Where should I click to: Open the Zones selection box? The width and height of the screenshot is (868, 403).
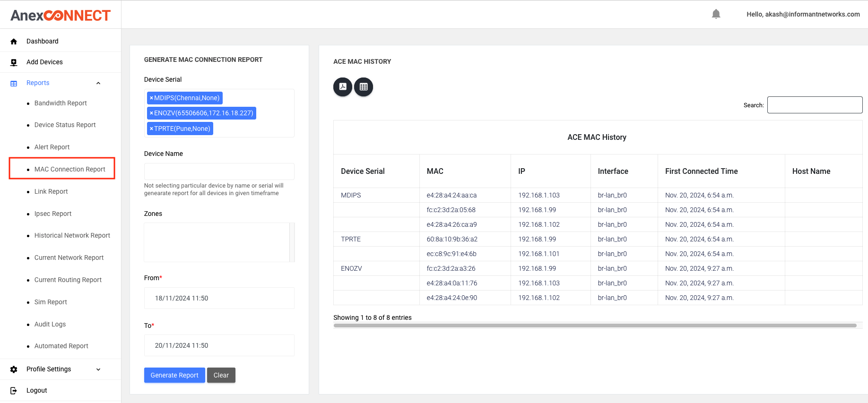tap(217, 242)
